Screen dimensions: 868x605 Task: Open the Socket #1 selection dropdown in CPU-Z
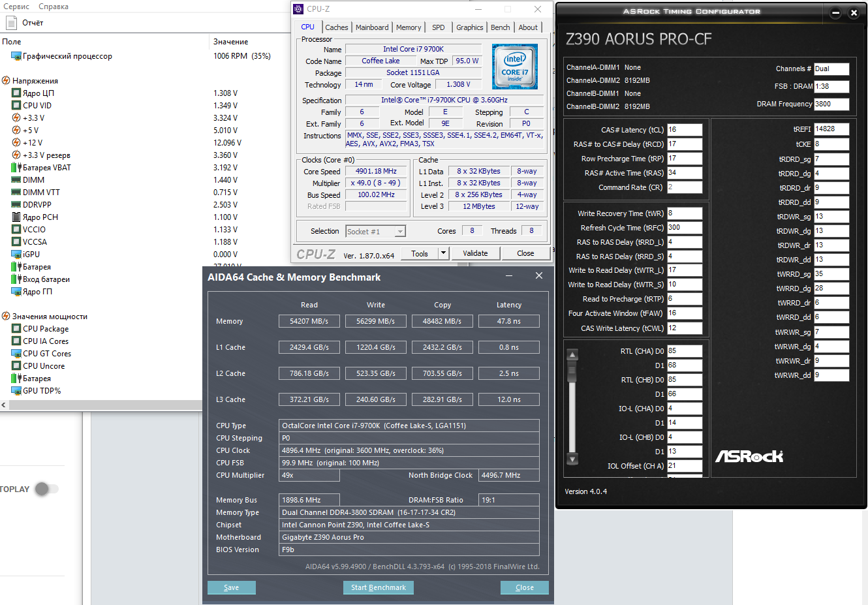[376, 231]
